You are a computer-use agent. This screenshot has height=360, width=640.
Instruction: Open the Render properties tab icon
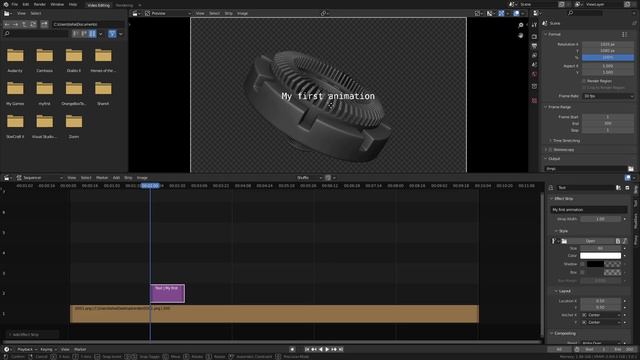(535, 36)
